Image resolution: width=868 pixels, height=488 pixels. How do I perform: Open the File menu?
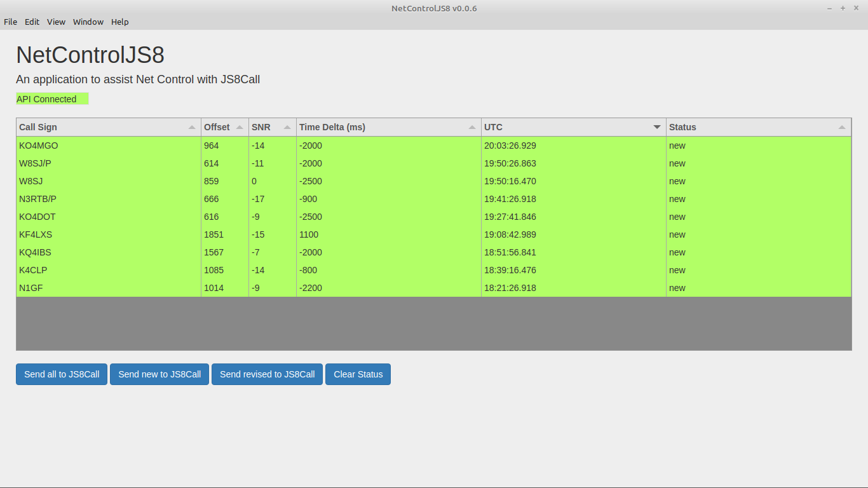10,22
